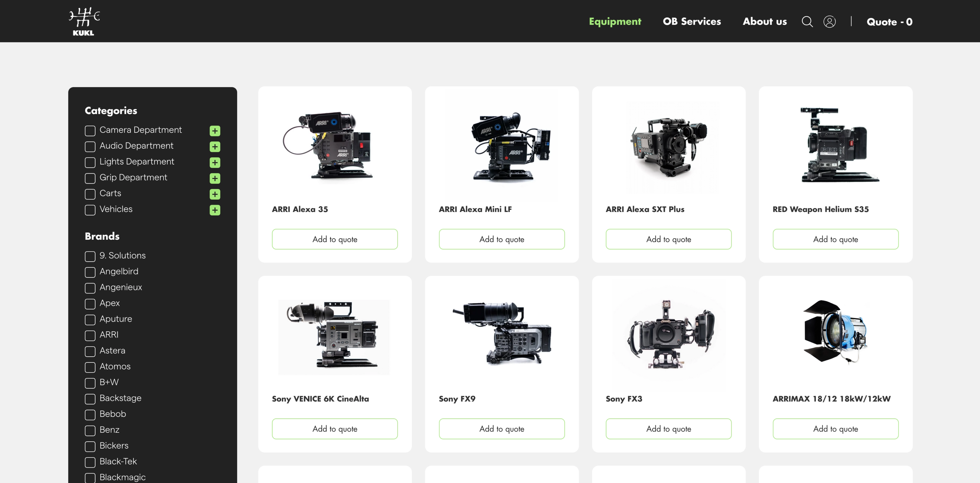Tick the Benz brand checkbox
This screenshot has height=483, width=980.
90,431
